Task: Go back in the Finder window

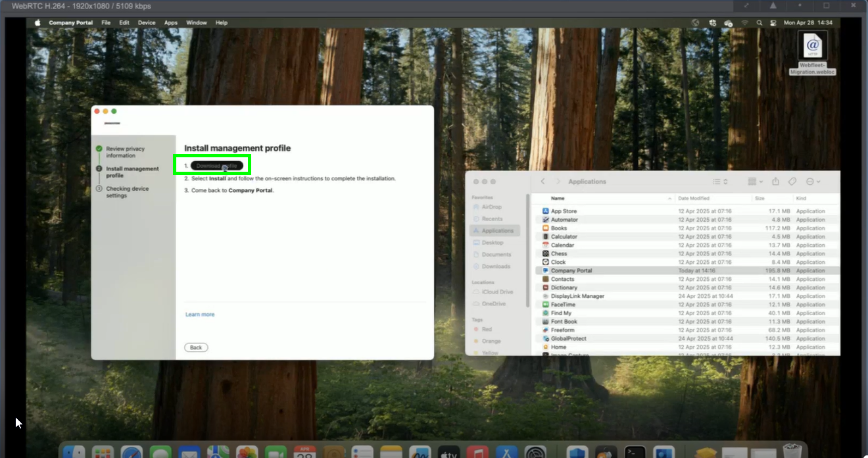Action: click(x=543, y=182)
